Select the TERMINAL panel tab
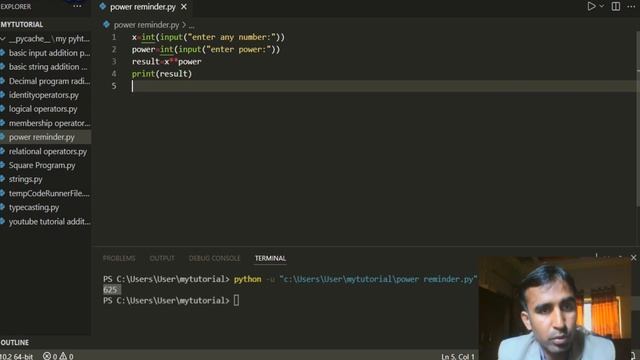 pyautogui.click(x=270, y=258)
